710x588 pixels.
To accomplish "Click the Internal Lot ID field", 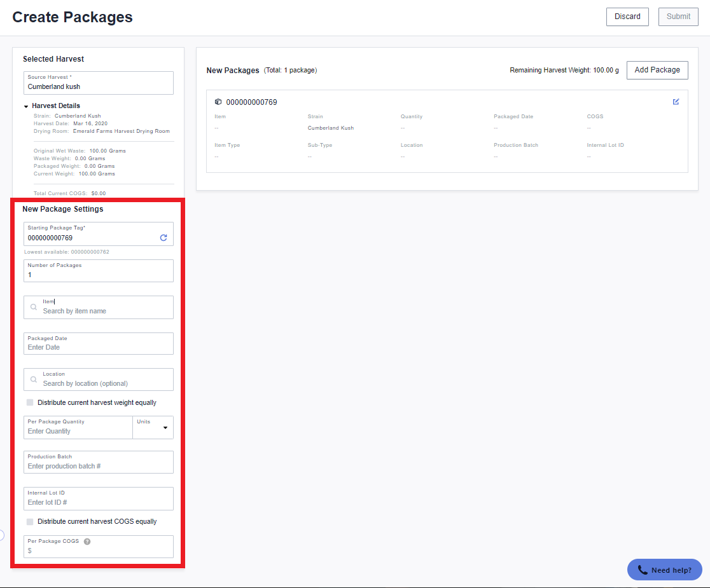I will tap(99, 498).
